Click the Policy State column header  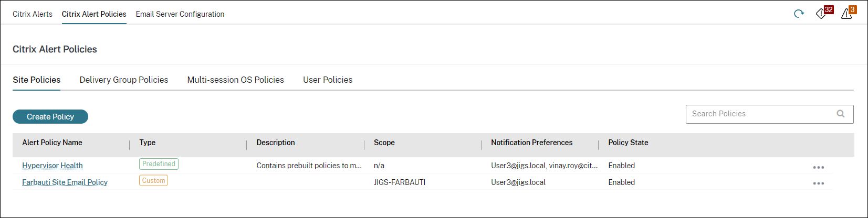(628, 143)
